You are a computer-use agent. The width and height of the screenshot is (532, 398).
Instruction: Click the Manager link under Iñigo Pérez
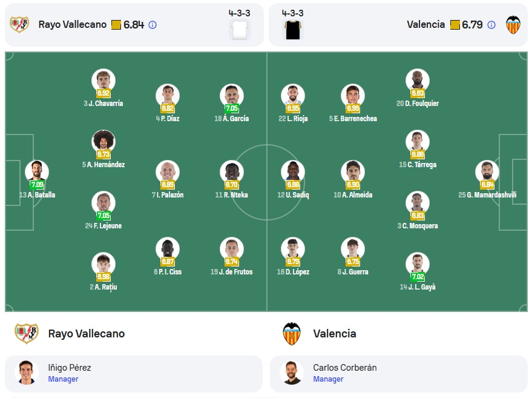point(63,379)
